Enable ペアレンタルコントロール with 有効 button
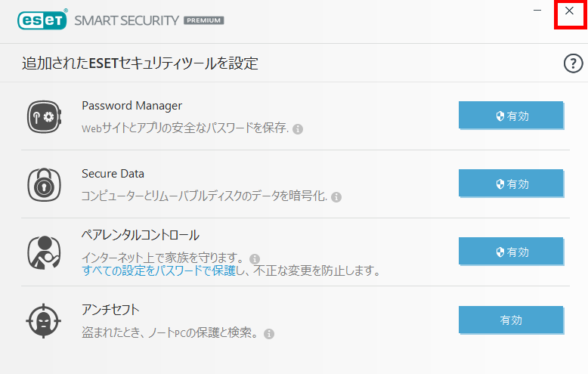 (511, 252)
